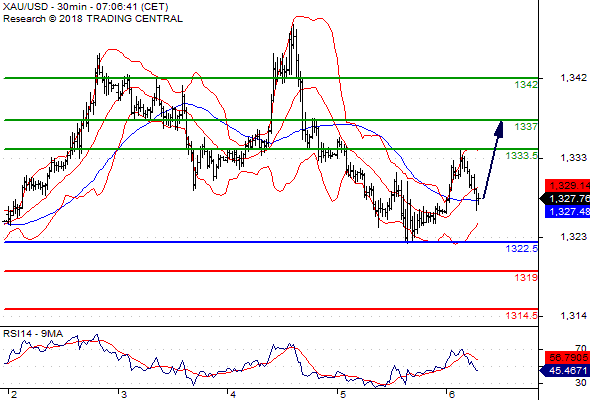
Task: Click date marker 3 on time axis
Action: 123,394
